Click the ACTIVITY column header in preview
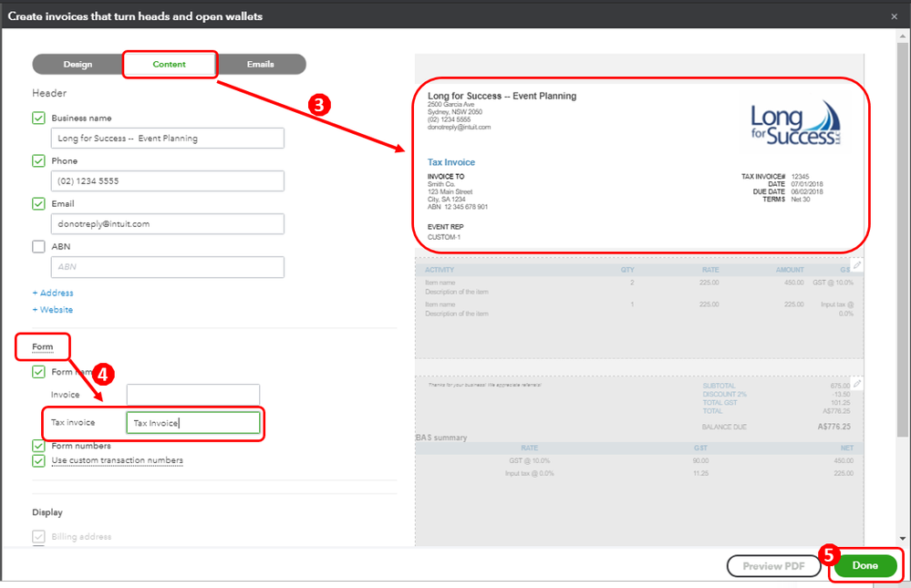The image size is (911, 588). tap(440, 270)
